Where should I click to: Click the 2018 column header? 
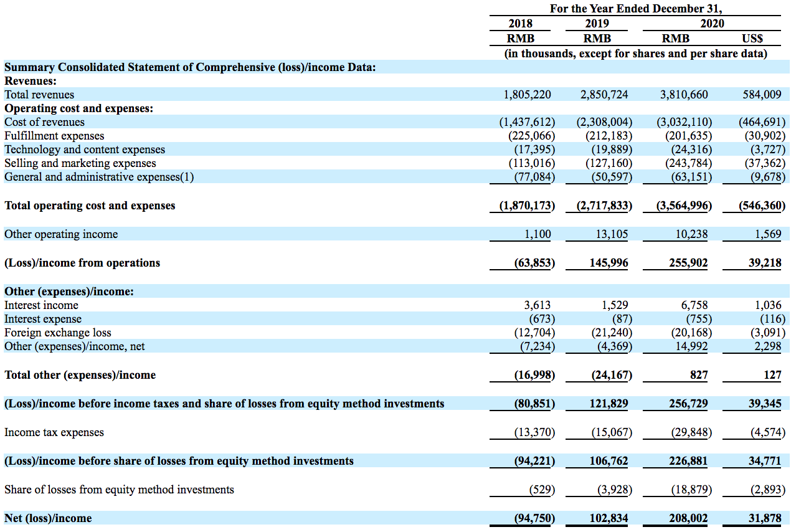(521, 24)
